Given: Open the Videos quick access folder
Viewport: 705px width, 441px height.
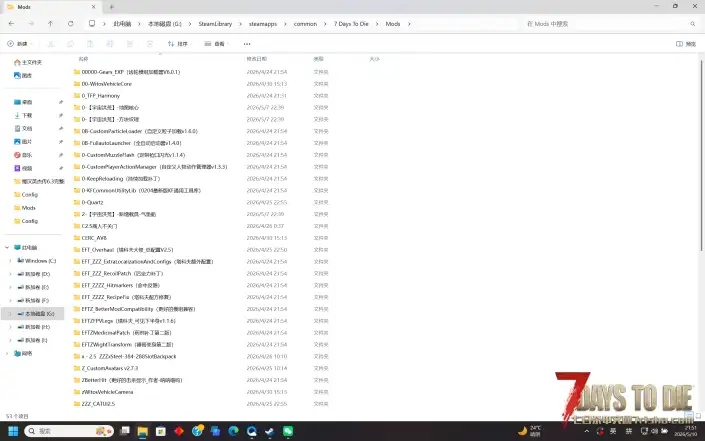Looking at the screenshot, I should (x=23, y=168).
